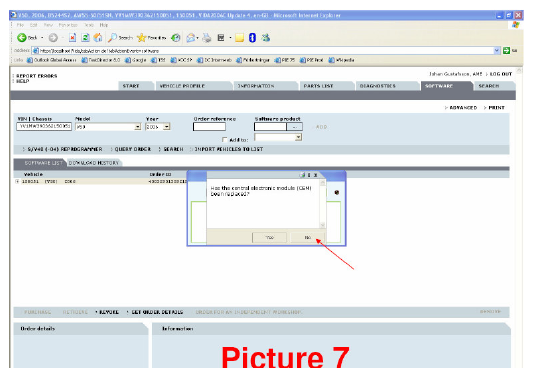Screen dimensions: 533x377
Task: Open the Google link in Links bar
Action: pos(136,60)
